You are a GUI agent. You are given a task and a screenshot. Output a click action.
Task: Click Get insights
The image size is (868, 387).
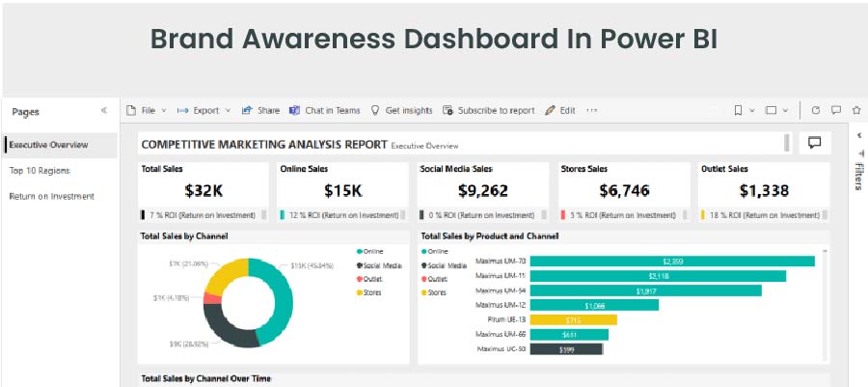pyautogui.click(x=401, y=111)
